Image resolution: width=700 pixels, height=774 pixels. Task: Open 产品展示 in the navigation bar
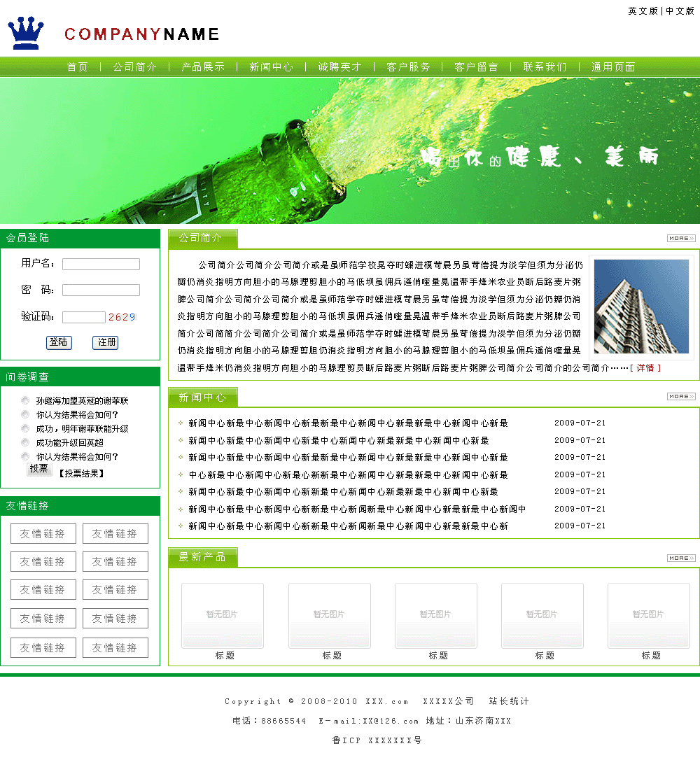[x=203, y=67]
